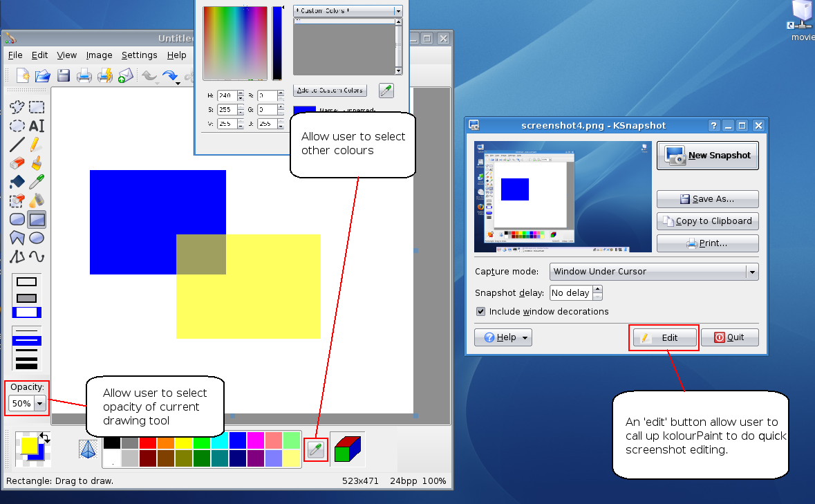Select the elliptical selection tool
This screenshot has width=815, height=504.
click(17, 126)
